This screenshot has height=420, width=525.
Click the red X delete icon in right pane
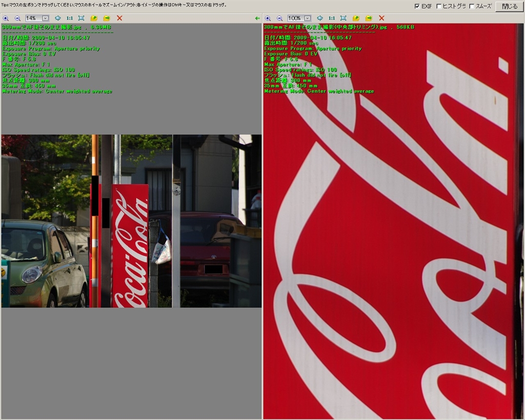point(381,18)
